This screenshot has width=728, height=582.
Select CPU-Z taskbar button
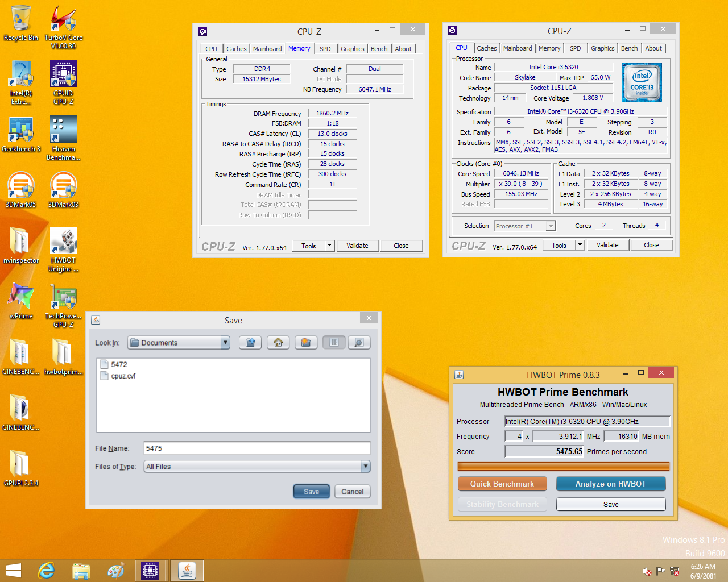tap(151, 571)
